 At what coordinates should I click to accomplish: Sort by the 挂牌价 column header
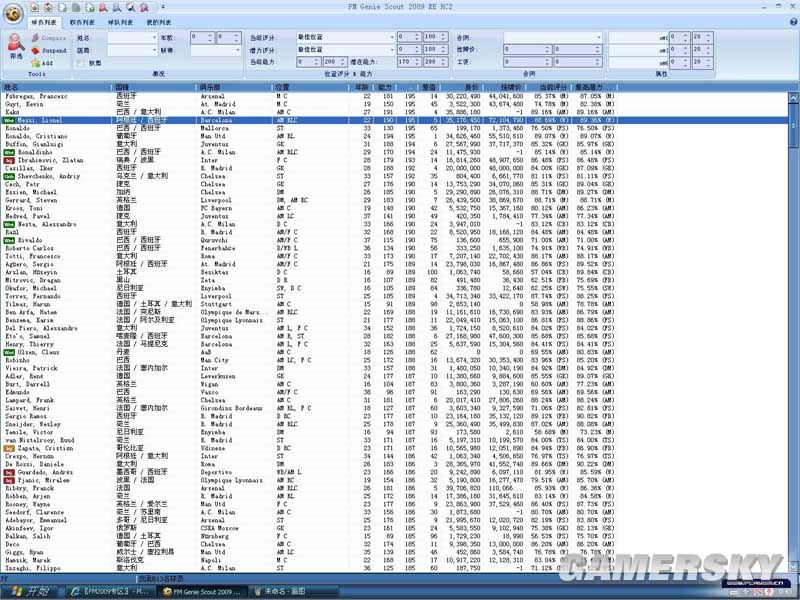click(x=503, y=87)
